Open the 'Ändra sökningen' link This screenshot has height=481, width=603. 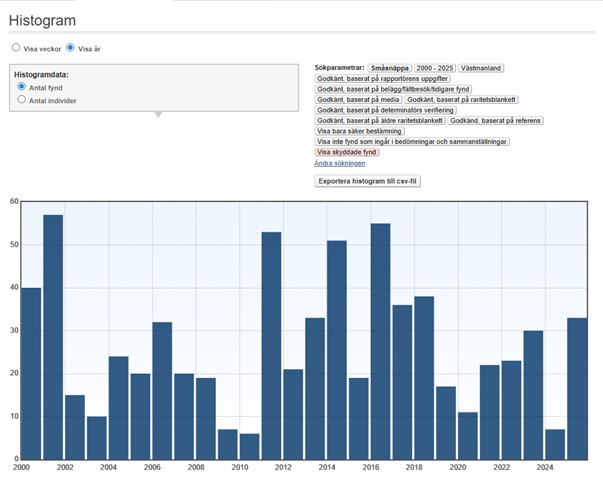(x=339, y=163)
